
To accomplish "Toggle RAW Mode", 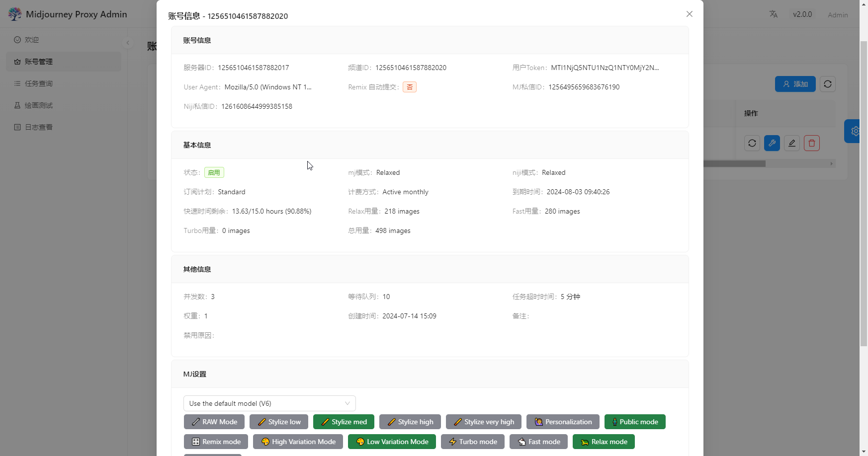I will [x=214, y=422].
